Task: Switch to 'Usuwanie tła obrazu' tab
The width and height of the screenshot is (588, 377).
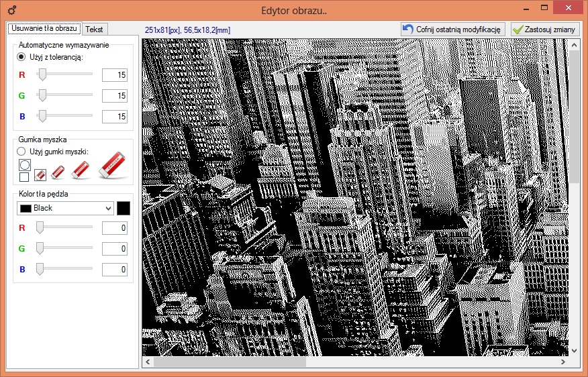Action: pyautogui.click(x=44, y=28)
